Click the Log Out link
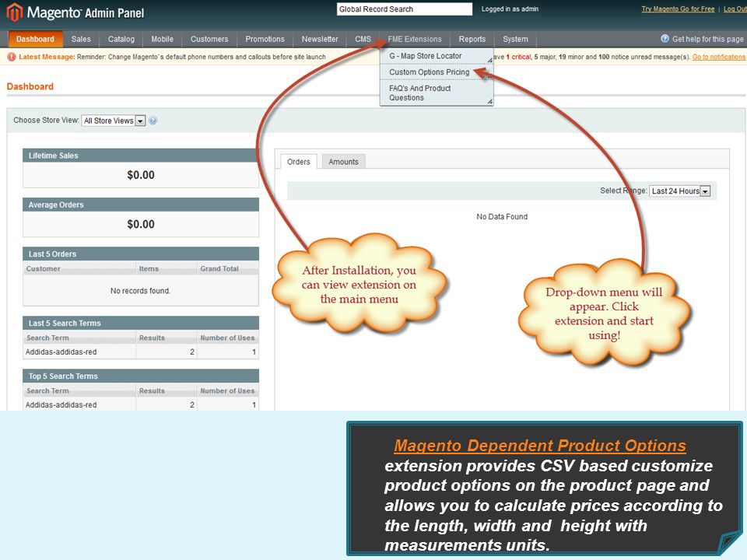 (735, 9)
